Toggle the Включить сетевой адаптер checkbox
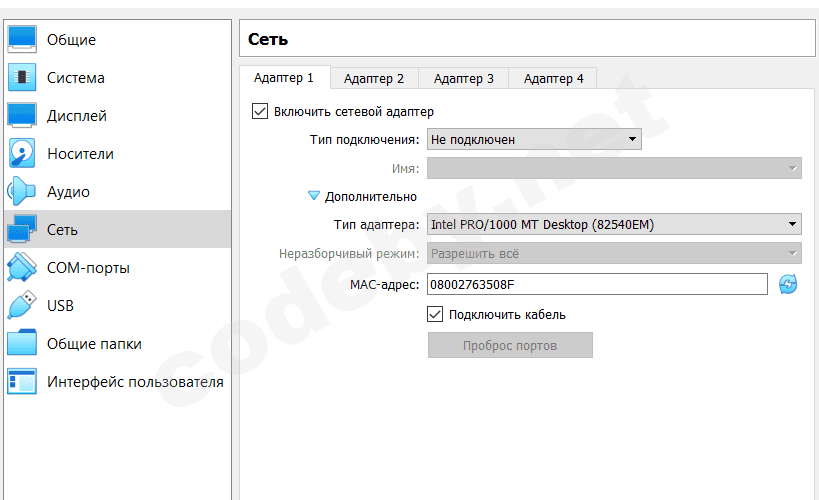Image resolution: width=819 pixels, height=500 pixels. (x=261, y=111)
